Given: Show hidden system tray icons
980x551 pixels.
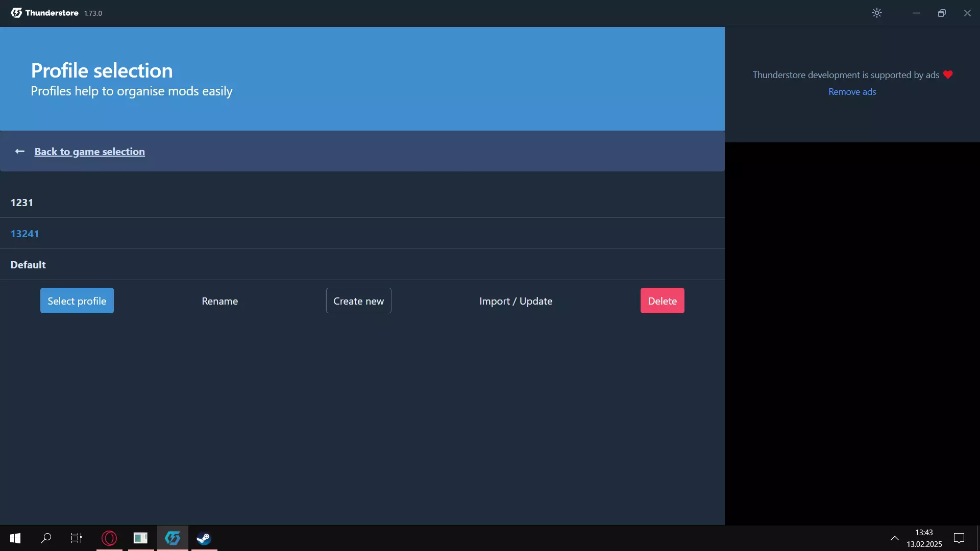Looking at the screenshot, I should pos(894,538).
